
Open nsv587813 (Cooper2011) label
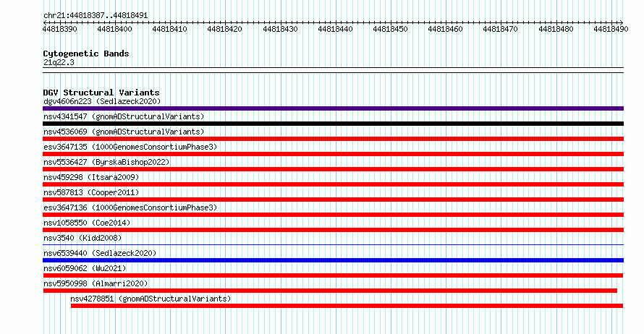(x=91, y=192)
